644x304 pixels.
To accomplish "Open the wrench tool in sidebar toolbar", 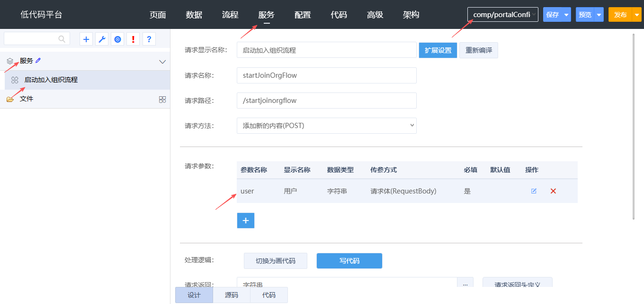I will (x=102, y=39).
